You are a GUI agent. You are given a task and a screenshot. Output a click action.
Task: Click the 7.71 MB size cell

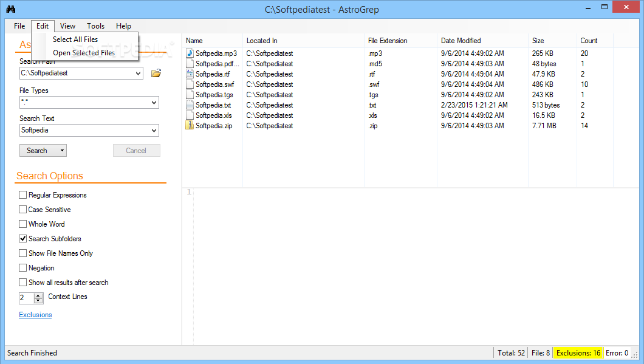[x=544, y=126]
